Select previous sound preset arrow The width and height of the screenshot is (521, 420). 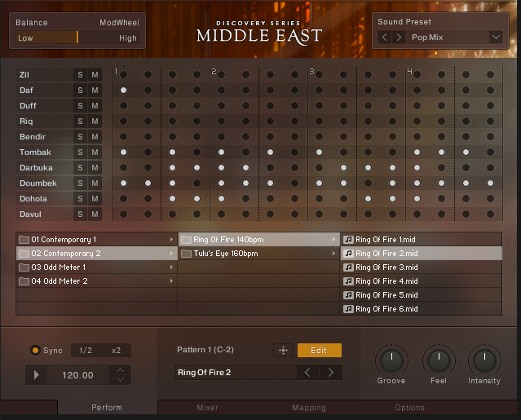pyautogui.click(x=385, y=38)
